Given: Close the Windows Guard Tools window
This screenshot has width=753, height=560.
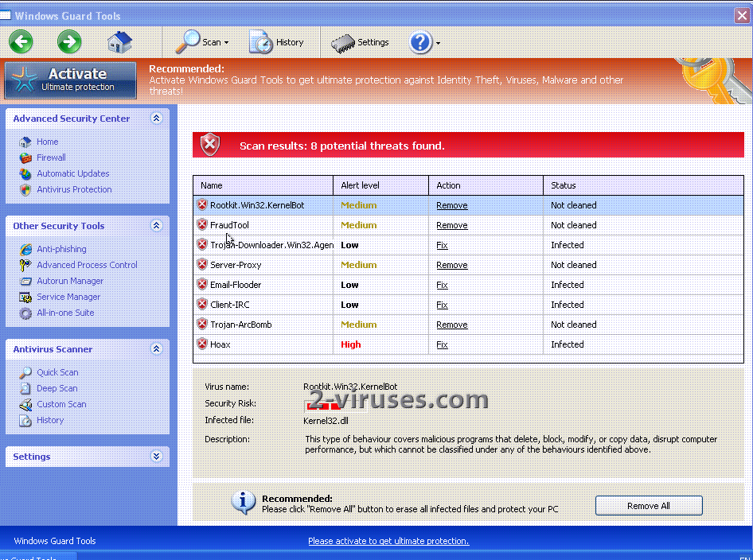Looking at the screenshot, I should [742, 15].
